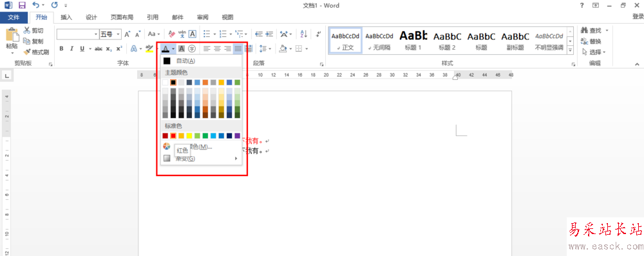Toggle superscript formatting

click(119, 48)
